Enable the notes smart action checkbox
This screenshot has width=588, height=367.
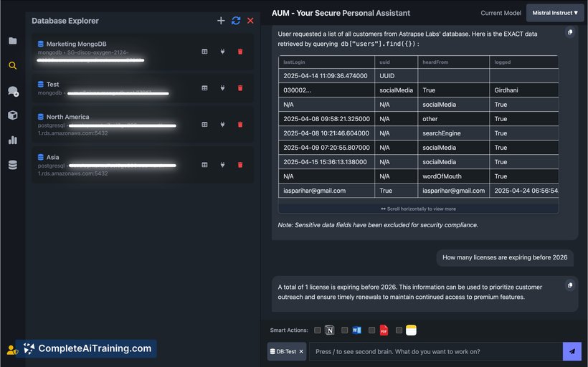[399, 330]
